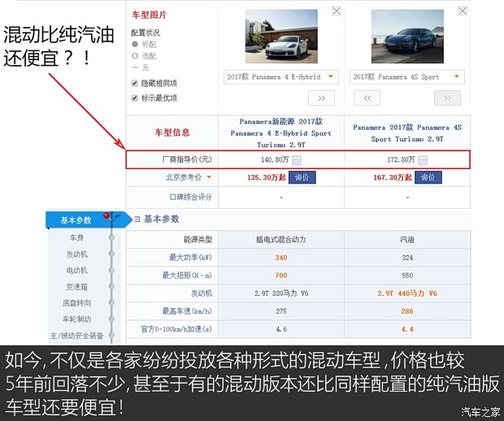The width and height of the screenshot is (504, 421).
Task: Move the E-Hybrid column right with >> button
Action: coord(321,98)
